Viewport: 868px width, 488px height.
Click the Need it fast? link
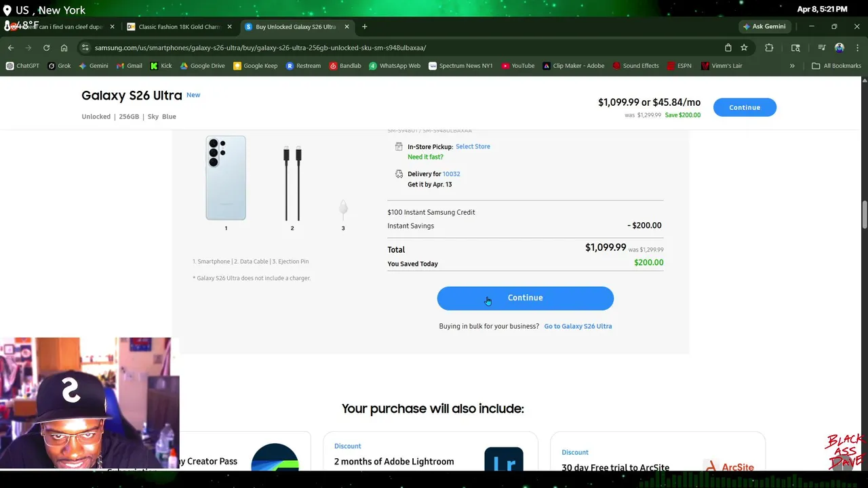[x=425, y=157]
